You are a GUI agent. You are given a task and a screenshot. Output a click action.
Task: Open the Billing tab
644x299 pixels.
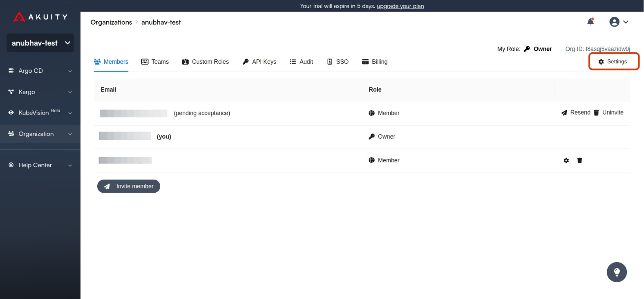tap(375, 62)
